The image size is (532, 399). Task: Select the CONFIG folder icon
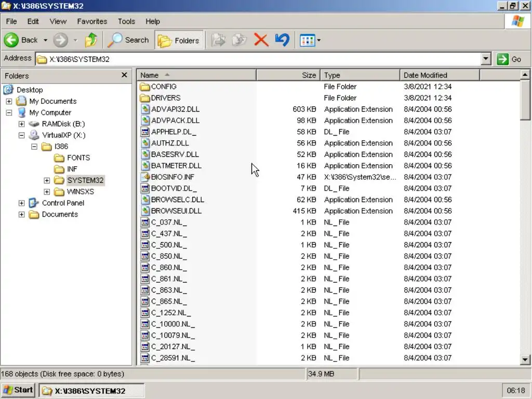[x=145, y=87]
